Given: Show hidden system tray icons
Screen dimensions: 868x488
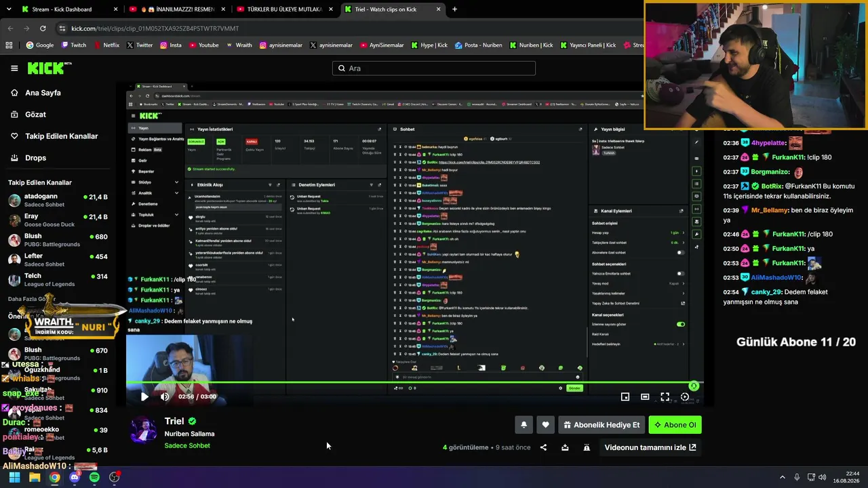Looking at the screenshot, I should point(783,477).
